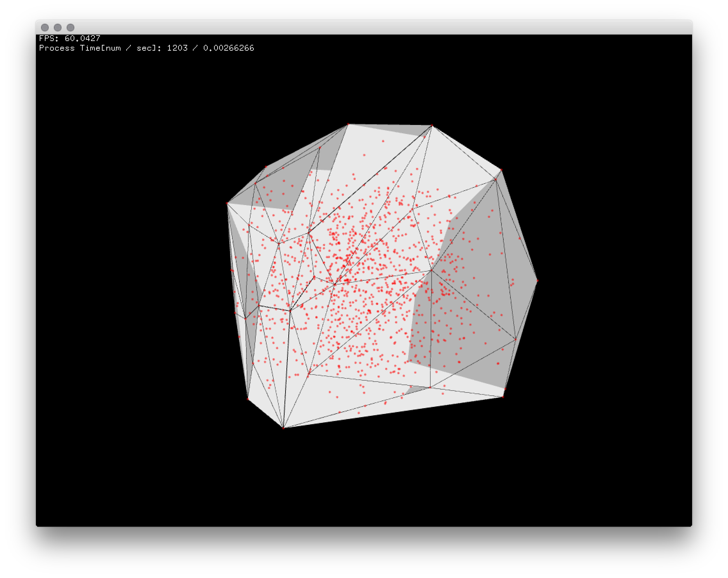This screenshot has height=578, width=728.
Task: Click the leftmost hull vertex point
Action: click(x=227, y=203)
